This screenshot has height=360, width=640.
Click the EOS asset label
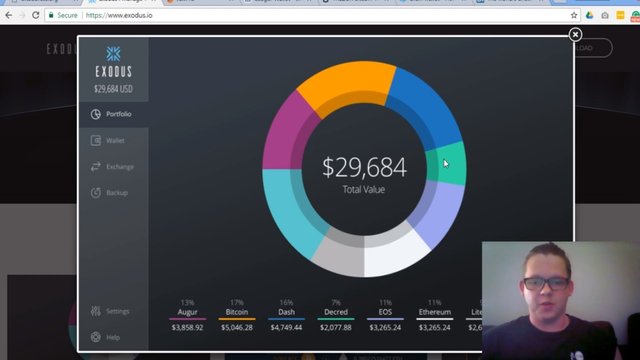pyautogui.click(x=385, y=312)
